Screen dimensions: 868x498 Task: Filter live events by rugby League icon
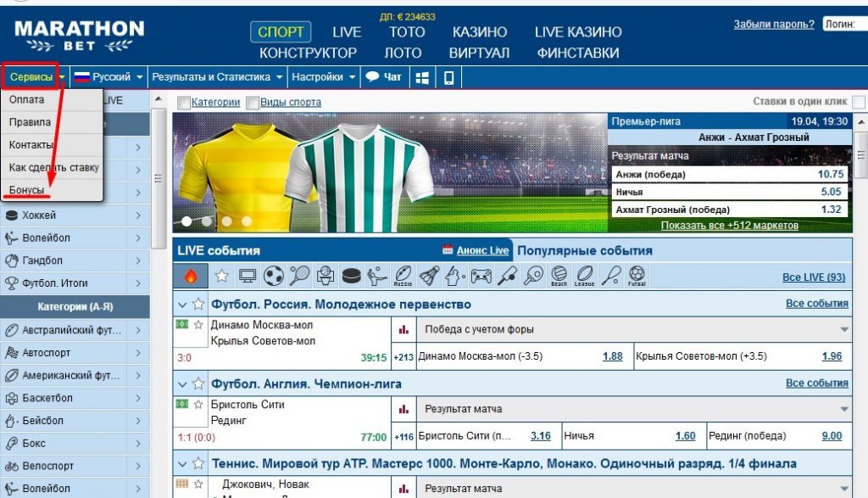click(585, 276)
